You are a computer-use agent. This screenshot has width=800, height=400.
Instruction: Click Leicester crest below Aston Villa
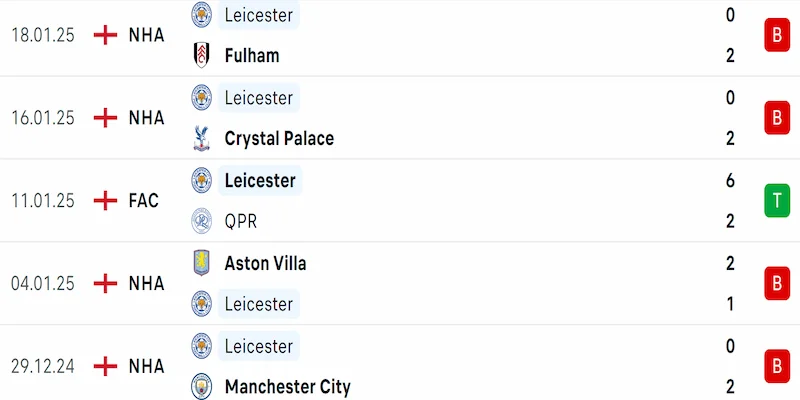[203, 304]
